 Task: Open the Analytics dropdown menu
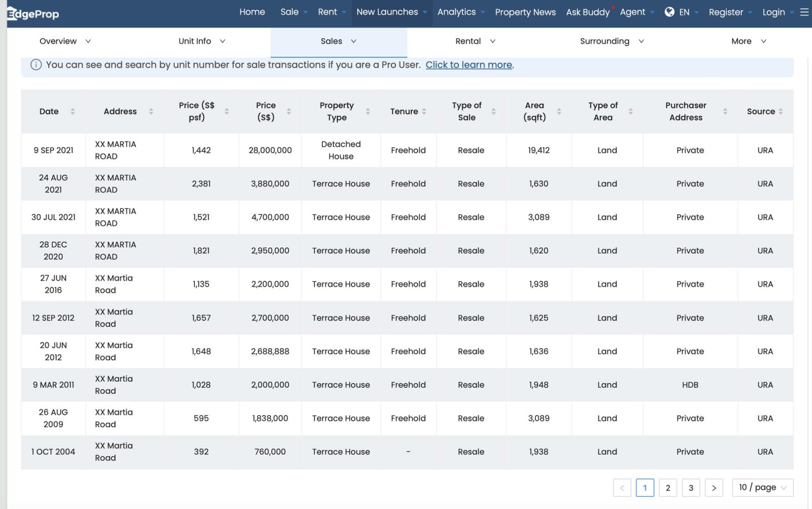(x=461, y=12)
